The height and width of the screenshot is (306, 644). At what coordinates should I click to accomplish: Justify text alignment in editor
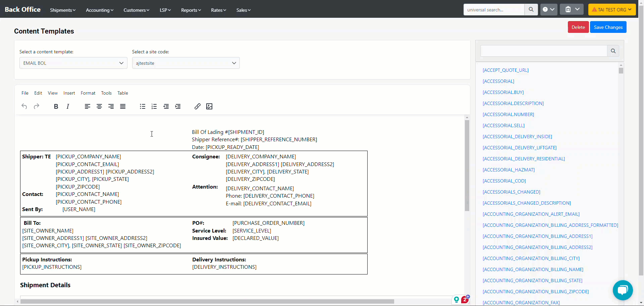click(123, 106)
